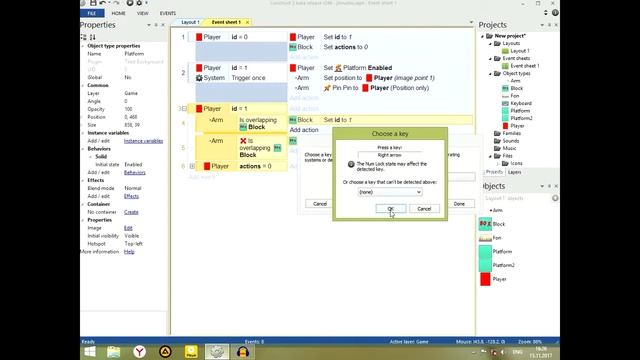Image resolution: width=640 pixels, height=360 pixels.
Task: Switch to the Layout 1 tab
Action: tap(190, 22)
